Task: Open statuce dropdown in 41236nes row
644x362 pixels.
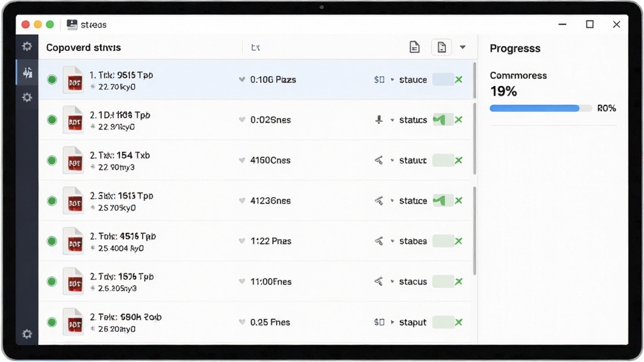Action: point(392,200)
